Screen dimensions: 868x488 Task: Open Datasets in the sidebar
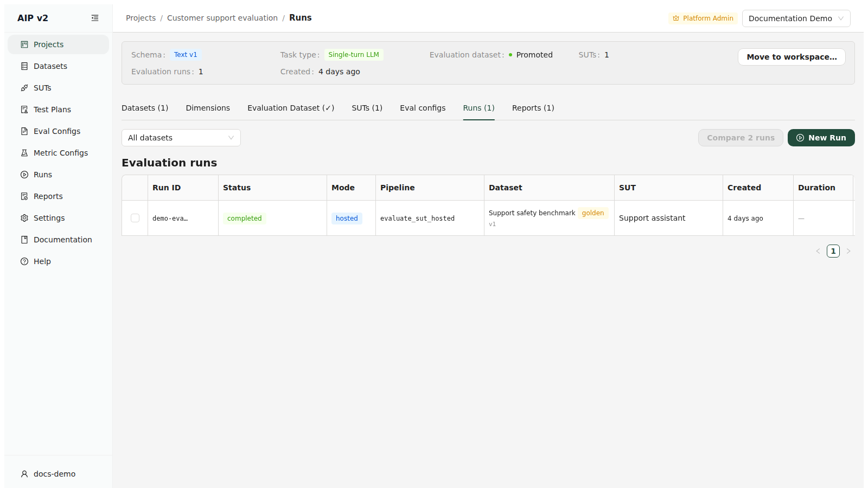58,66
